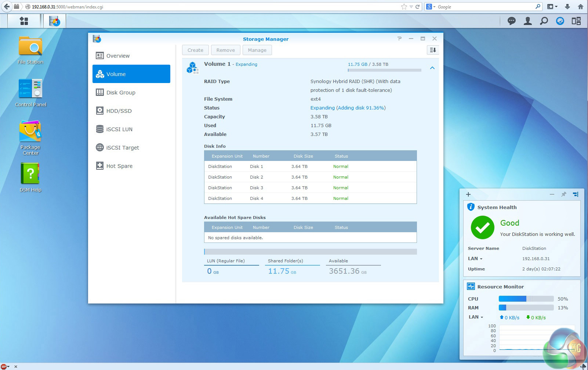Open the LAN dropdown in Resource Monitor
588x370 pixels.
coord(476,317)
